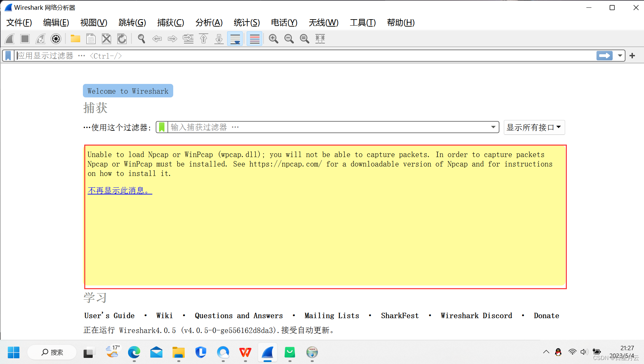Click Wireshark icon in taskbar
The image size is (644, 364).
coord(268,353)
